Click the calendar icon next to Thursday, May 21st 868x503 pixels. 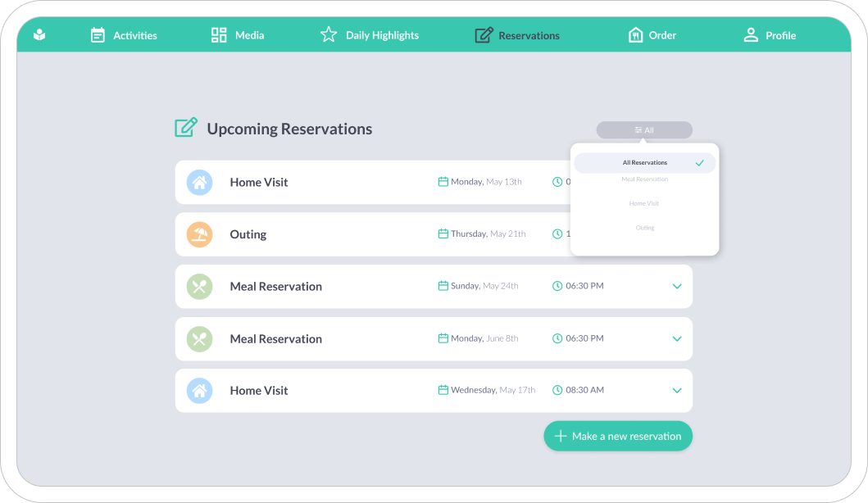pyautogui.click(x=443, y=233)
